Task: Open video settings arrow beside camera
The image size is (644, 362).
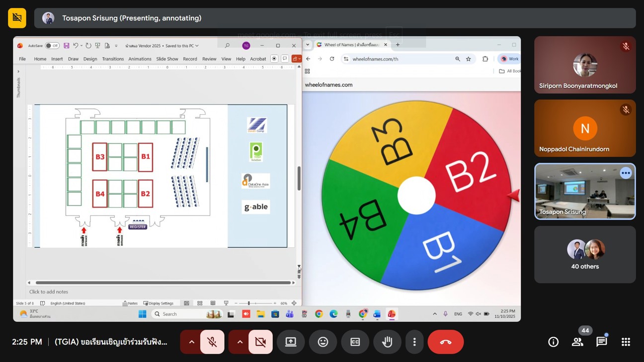Action: pyautogui.click(x=240, y=342)
